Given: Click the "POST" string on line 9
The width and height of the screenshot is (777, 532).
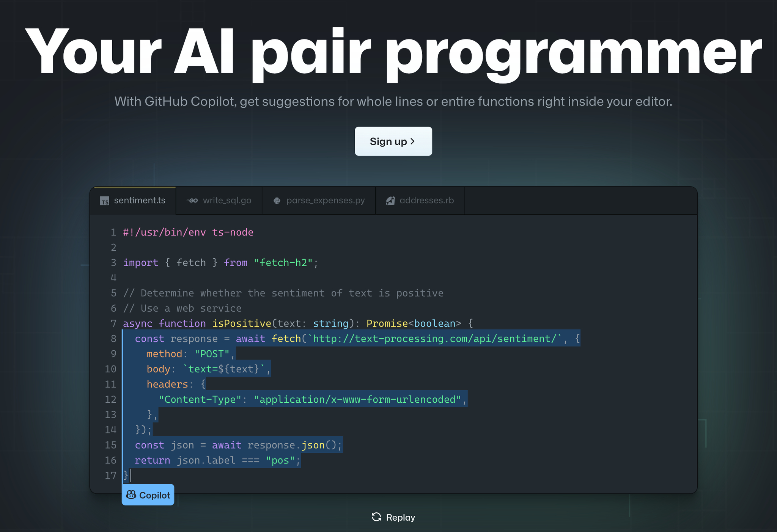Looking at the screenshot, I should (x=212, y=353).
